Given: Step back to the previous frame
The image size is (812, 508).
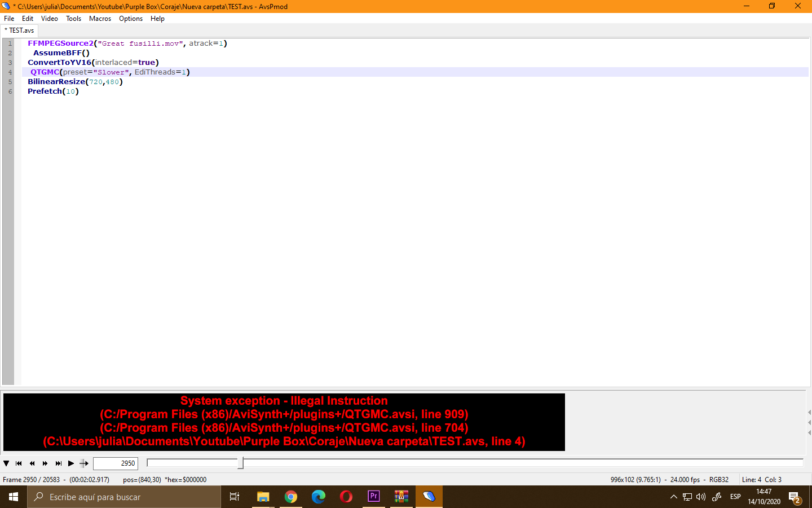Looking at the screenshot, I should (x=32, y=463).
